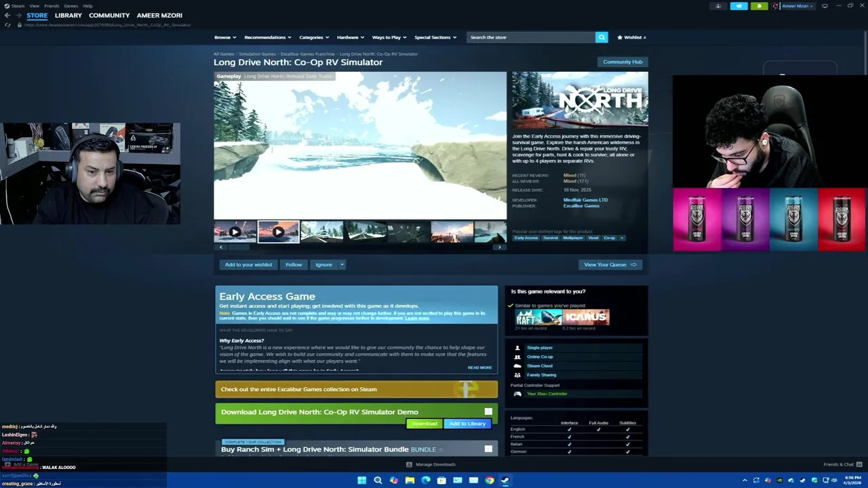Switch to the LIBRARY tab

[68, 15]
